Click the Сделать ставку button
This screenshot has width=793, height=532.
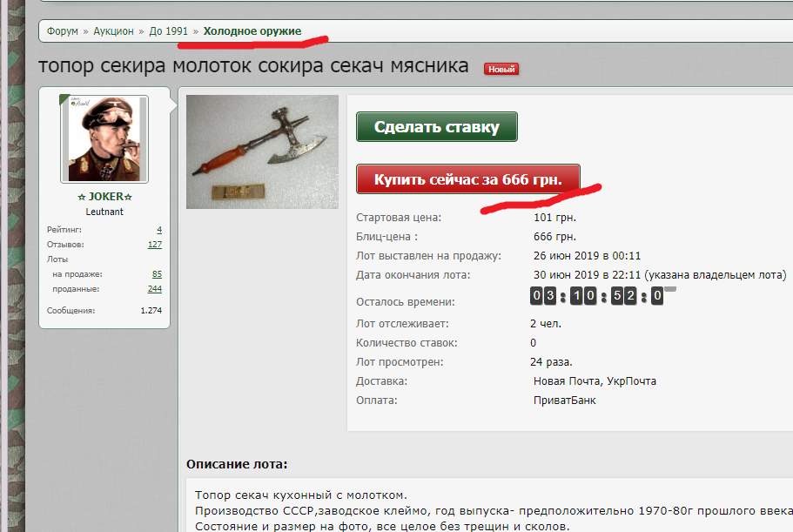[436, 127]
